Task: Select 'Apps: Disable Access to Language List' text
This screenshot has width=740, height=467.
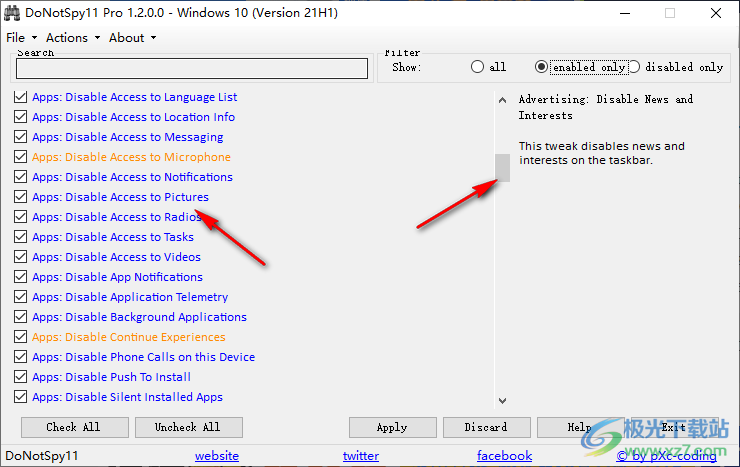Action: tap(135, 97)
